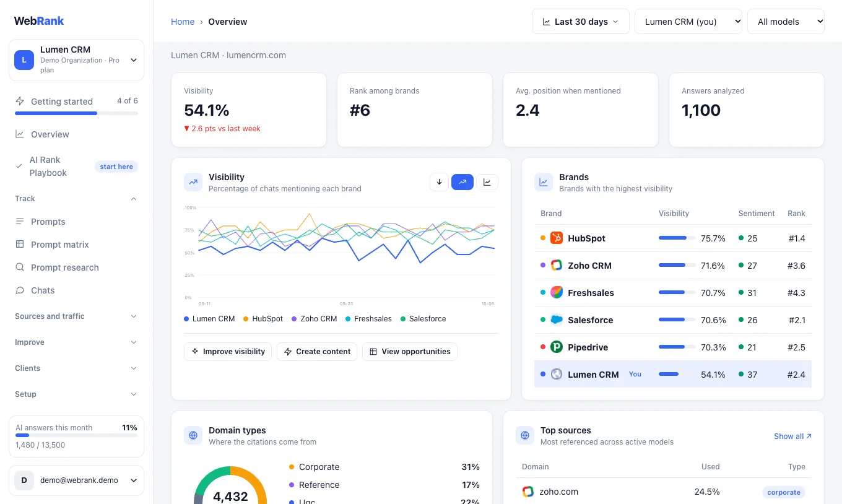Go to Overview in the sidebar
The image size is (842, 504).
(76, 134)
